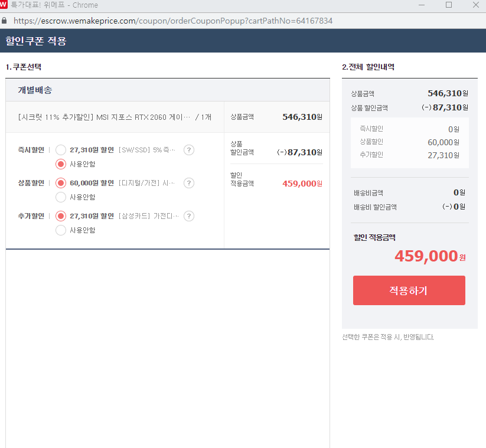Click the help icon for 즉시할인 coupon
The width and height of the screenshot is (486, 448).
(x=189, y=150)
